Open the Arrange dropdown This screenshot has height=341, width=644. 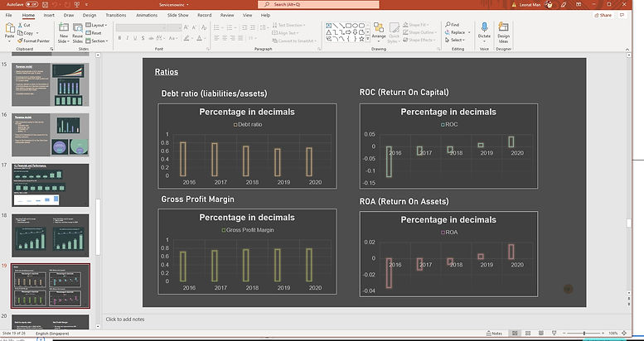pos(379,32)
